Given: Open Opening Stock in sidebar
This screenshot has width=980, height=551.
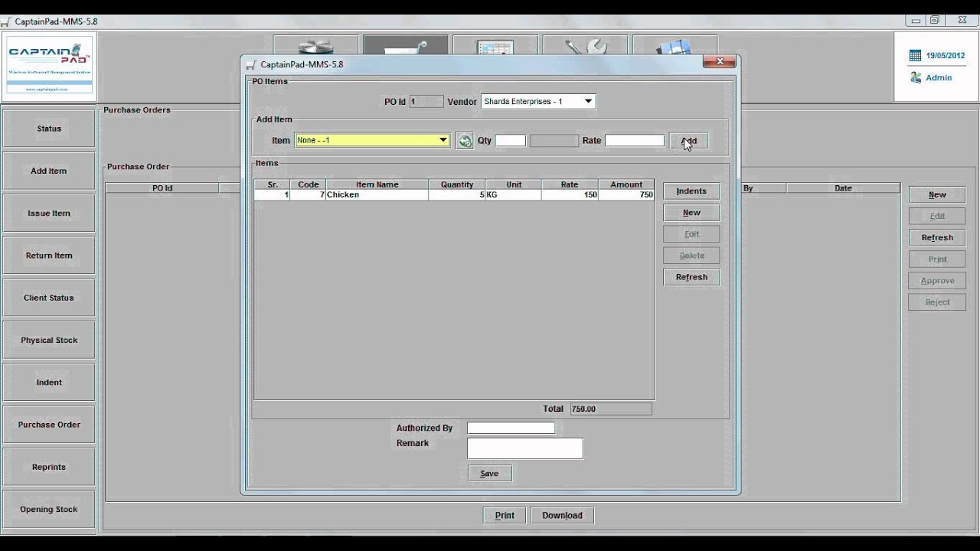Looking at the screenshot, I should pos(49,509).
